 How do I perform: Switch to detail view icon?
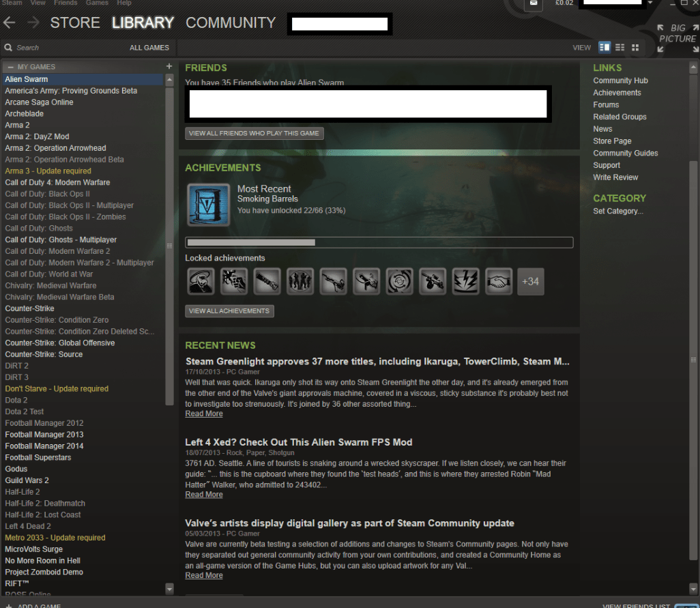click(604, 47)
